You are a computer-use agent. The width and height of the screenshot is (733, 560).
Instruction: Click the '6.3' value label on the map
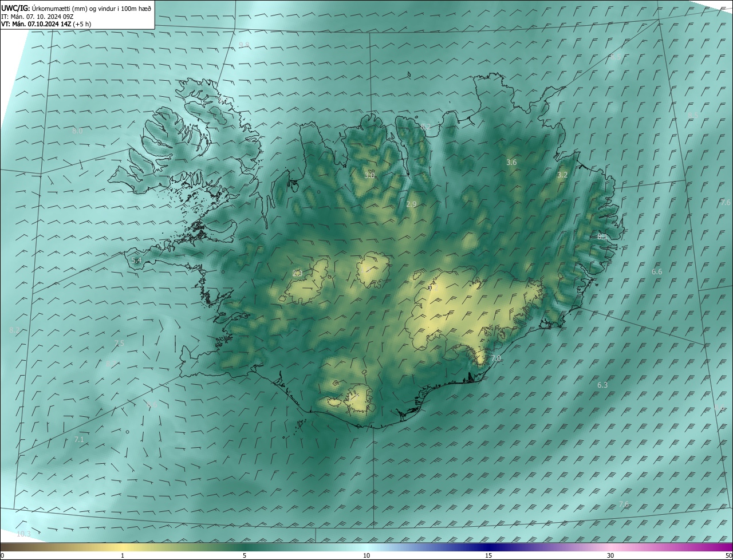602,385
